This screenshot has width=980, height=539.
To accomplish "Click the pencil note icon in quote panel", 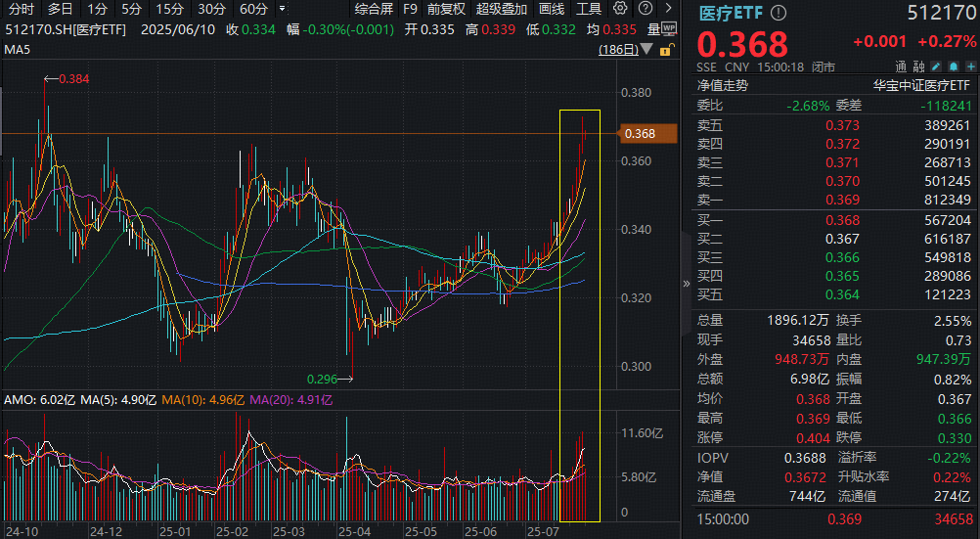I will point(937,67).
